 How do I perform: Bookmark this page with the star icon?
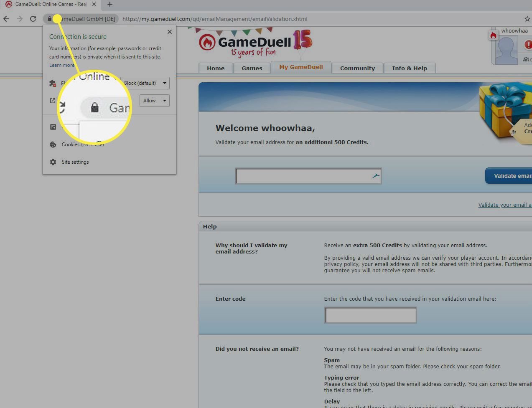(x=527, y=19)
